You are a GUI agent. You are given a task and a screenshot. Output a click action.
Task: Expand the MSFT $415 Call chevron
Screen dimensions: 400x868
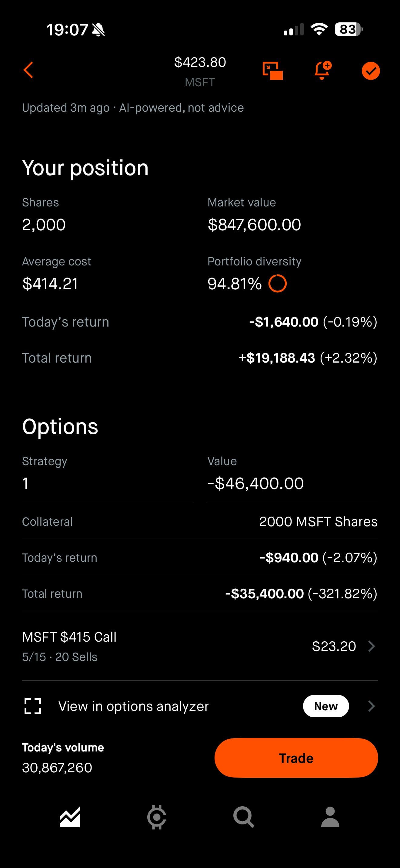tap(371, 646)
